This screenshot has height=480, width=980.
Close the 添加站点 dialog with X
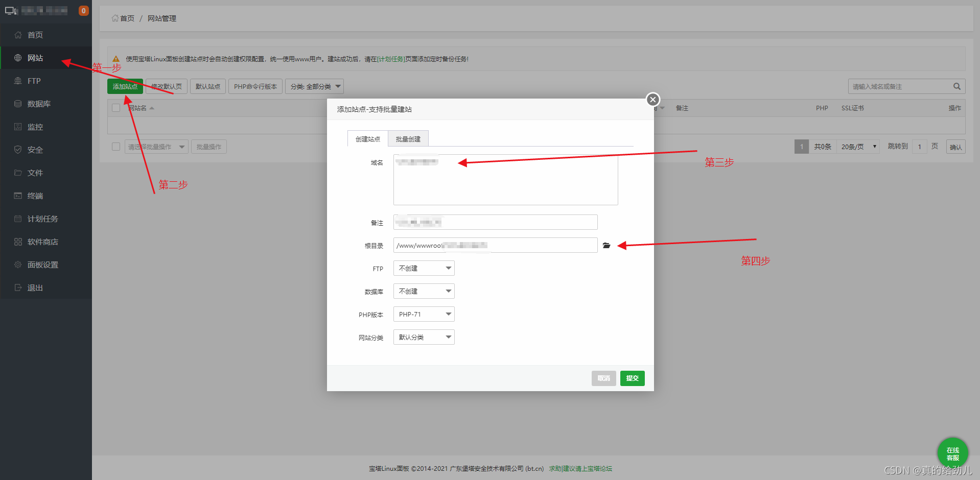click(x=652, y=100)
